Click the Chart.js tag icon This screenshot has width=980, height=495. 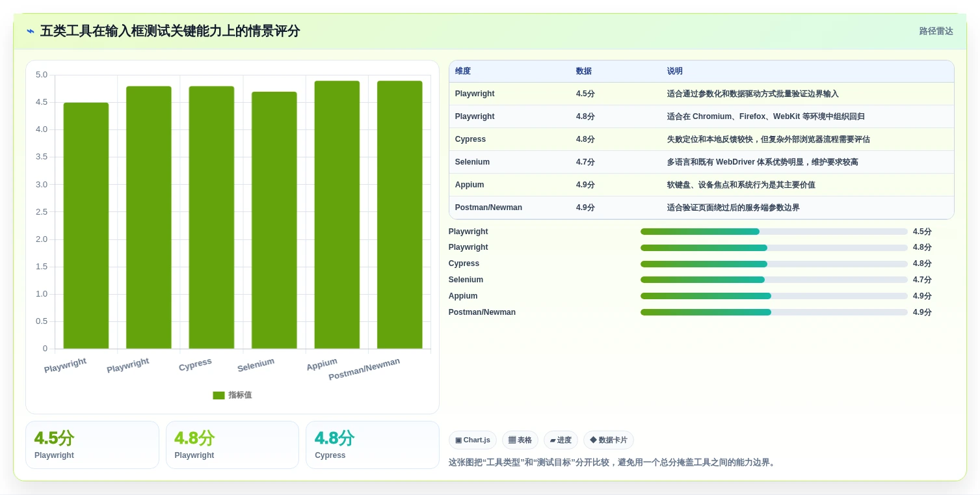pyautogui.click(x=458, y=440)
